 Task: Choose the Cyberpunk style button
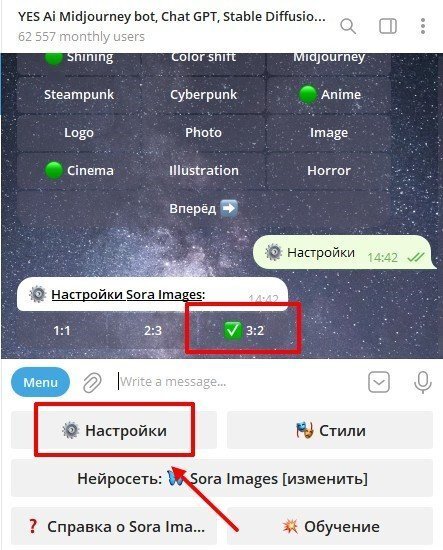point(203,95)
